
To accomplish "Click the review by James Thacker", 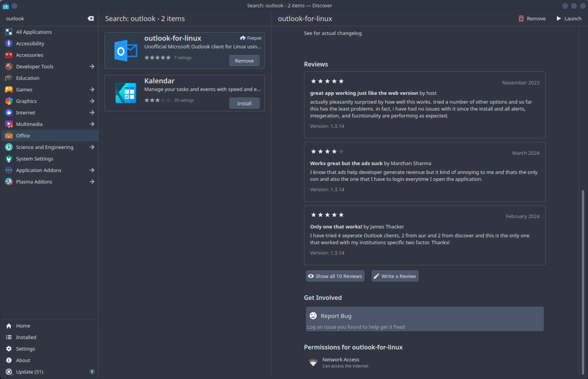I will tap(425, 235).
